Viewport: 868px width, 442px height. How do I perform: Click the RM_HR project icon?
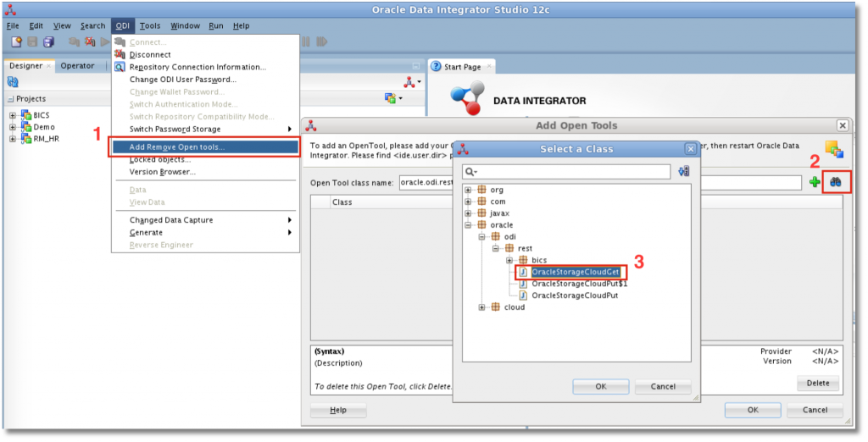coord(26,138)
